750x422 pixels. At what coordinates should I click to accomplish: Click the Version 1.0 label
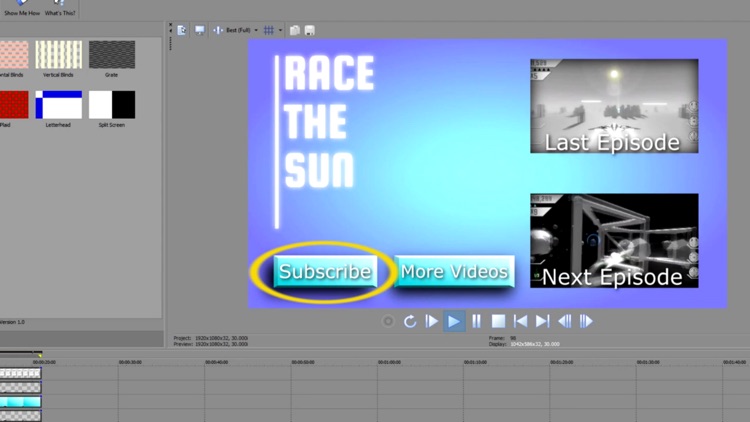12,322
